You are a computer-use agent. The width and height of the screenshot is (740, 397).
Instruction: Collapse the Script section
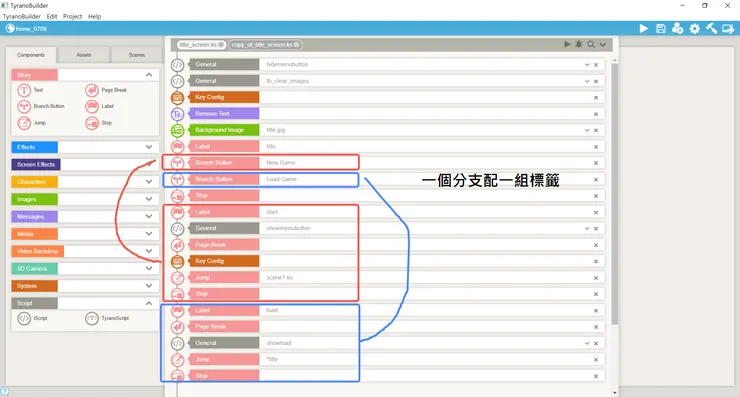(x=149, y=303)
